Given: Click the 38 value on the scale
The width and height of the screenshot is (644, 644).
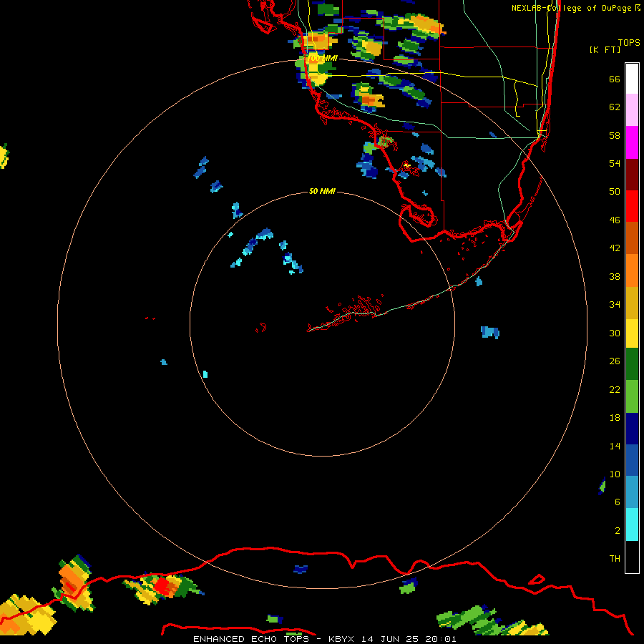Looking at the screenshot, I should click(615, 277).
